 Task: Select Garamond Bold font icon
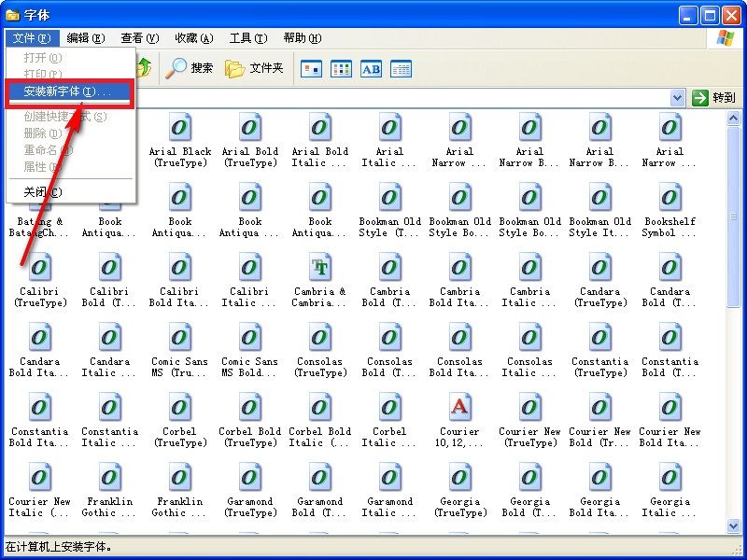[x=319, y=477]
